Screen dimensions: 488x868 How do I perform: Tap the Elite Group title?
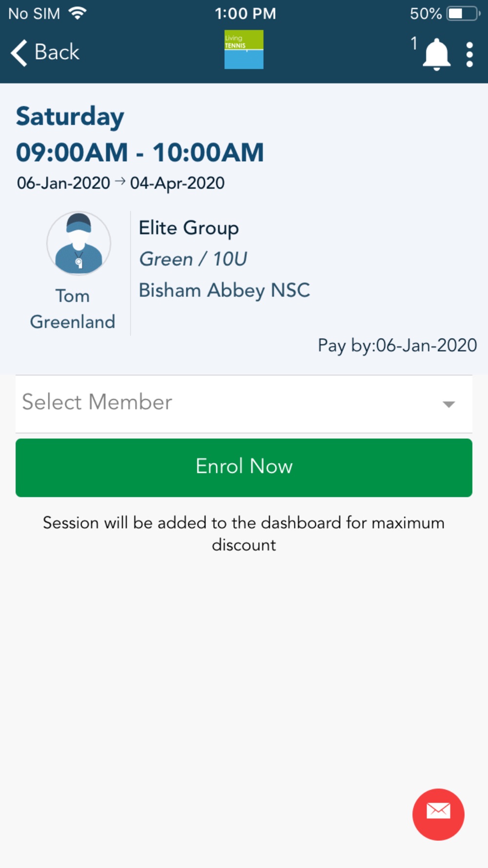[x=189, y=228]
